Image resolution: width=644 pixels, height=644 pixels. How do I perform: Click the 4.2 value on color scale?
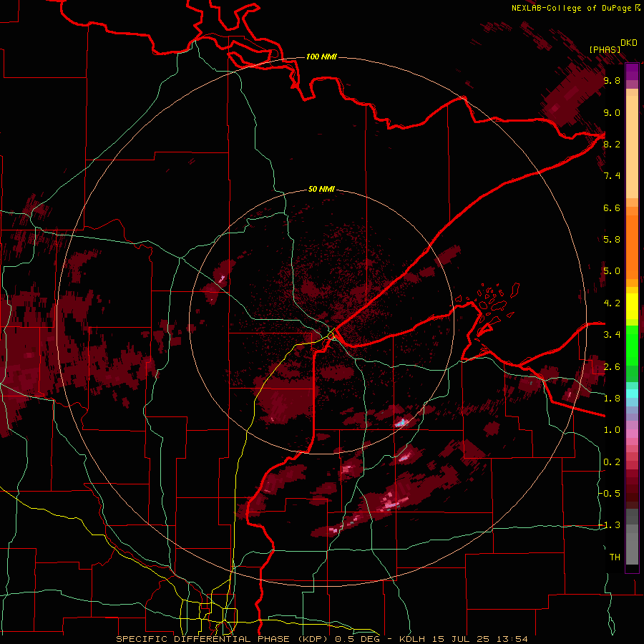coord(612,303)
